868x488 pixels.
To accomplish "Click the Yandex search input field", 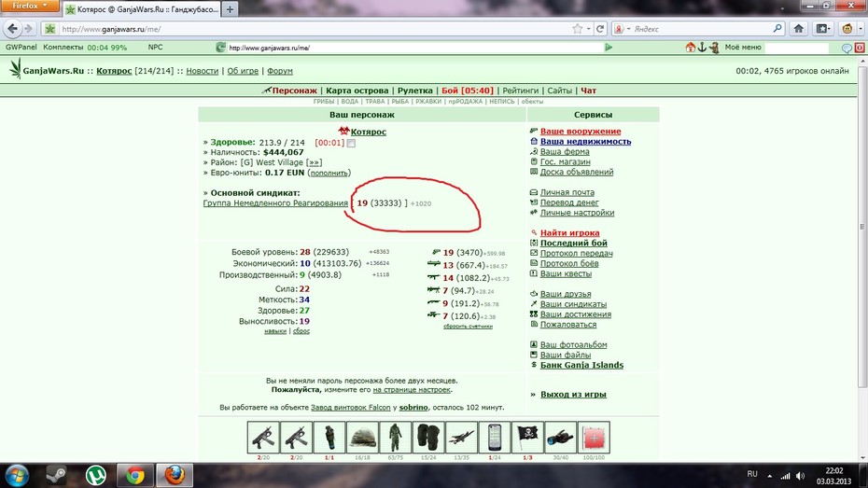I will [700, 29].
